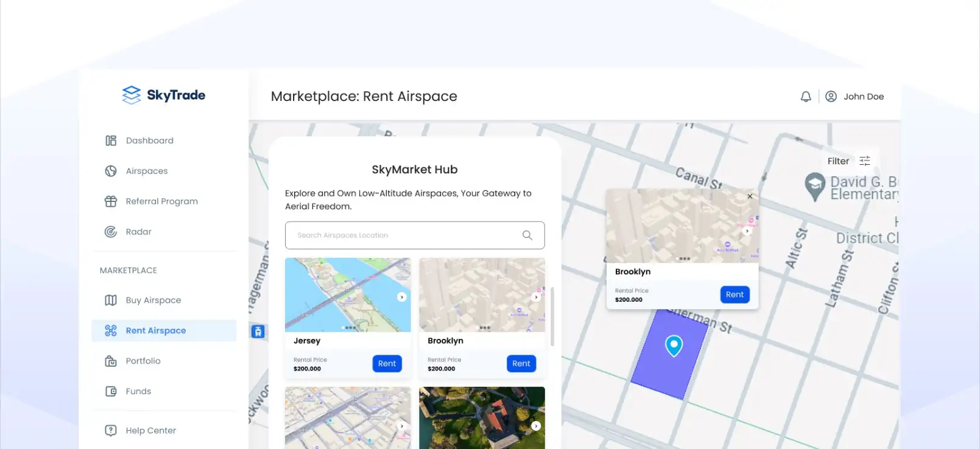Click the search magnifier icon
The width and height of the screenshot is (980, 449).
(x=527, y=235)
